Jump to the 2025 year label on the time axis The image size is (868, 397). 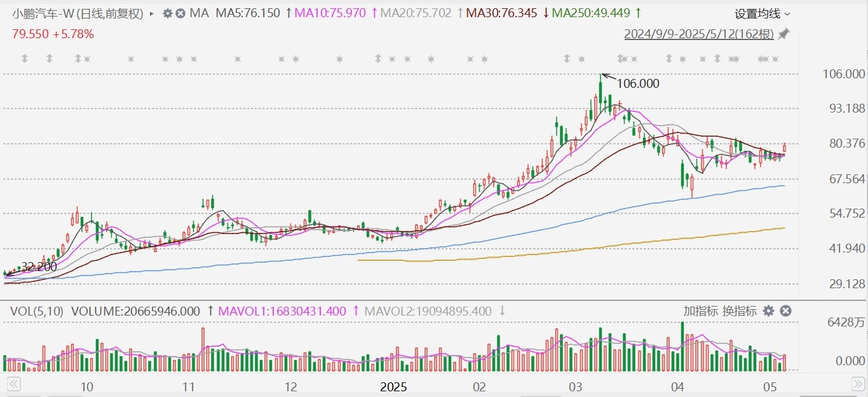pos(393,387)
